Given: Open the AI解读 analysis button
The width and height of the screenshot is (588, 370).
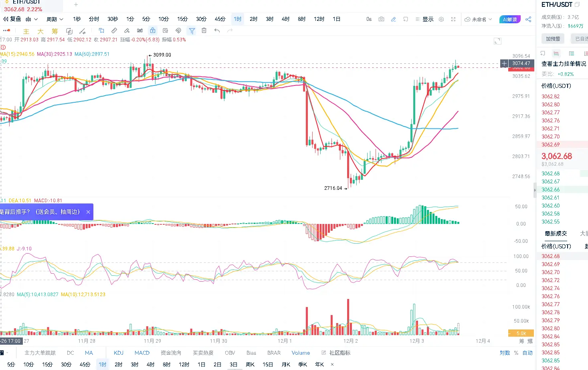Looking at the screenshot, I should tap(510, 19).
